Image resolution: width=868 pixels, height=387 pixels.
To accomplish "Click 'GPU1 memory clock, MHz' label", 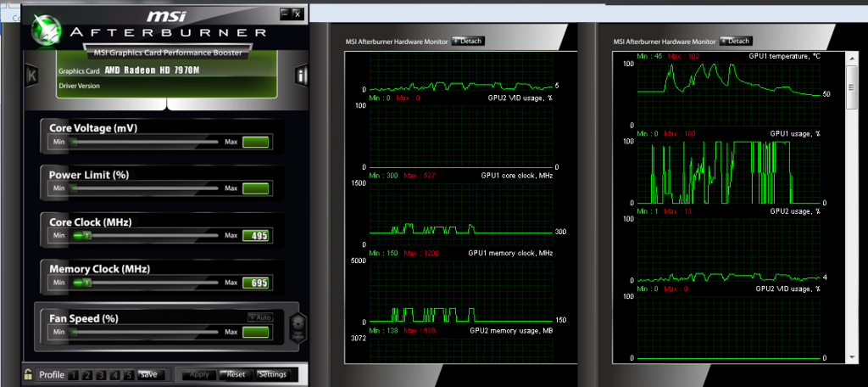I will coord(510,253).
